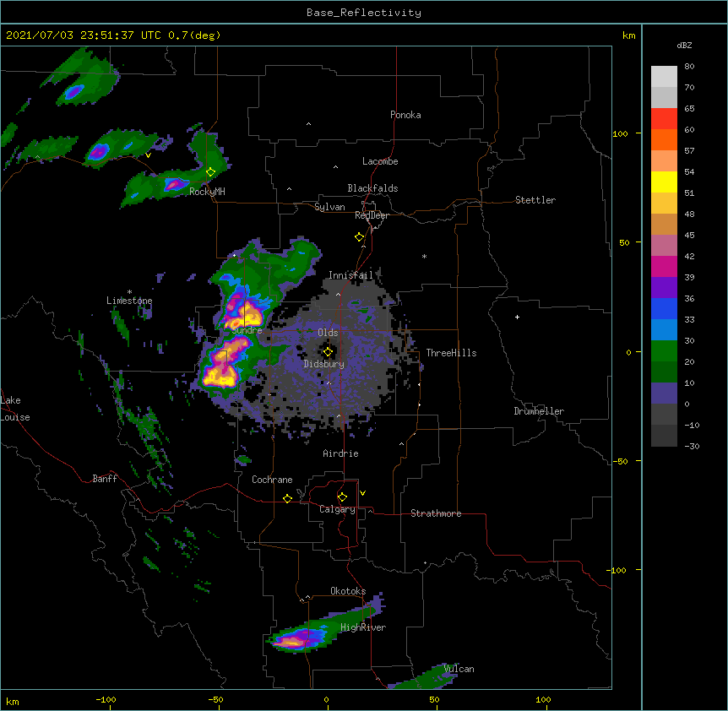The image size is (728, 711).
Task: Select the slate purple 0-10 dBZ swatch
Action: (664, 393)
